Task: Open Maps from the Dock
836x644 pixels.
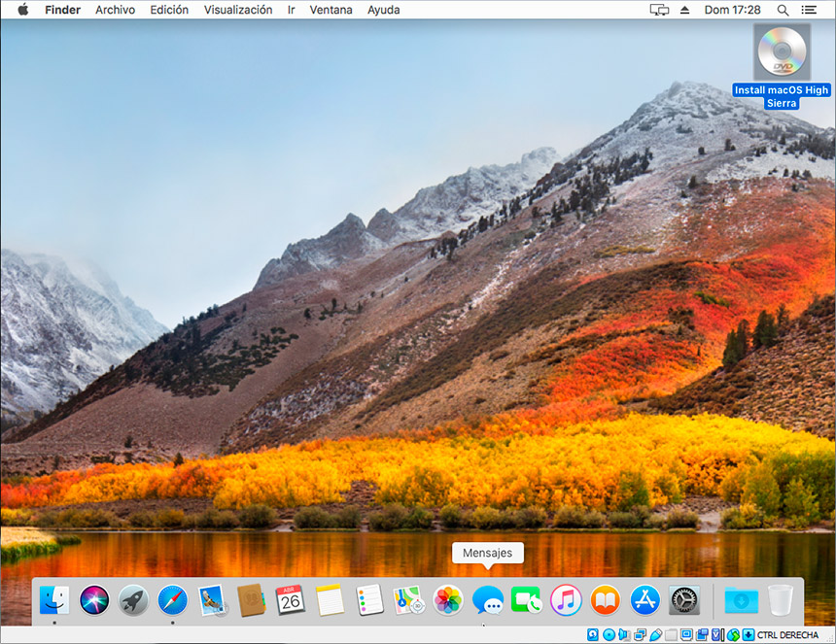Action: click(x=408, y=599)
